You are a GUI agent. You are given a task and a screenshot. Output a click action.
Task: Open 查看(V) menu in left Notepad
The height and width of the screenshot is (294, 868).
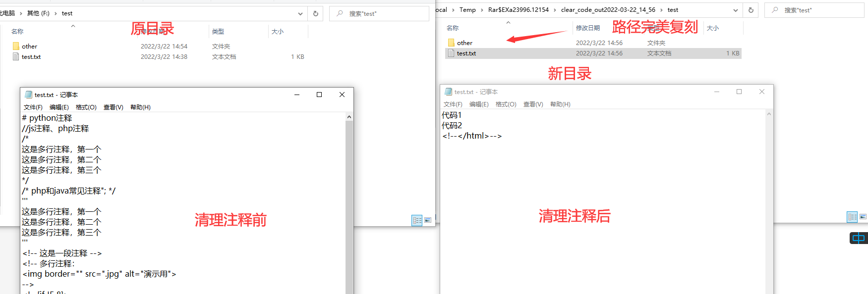click(x=114, y=107)
